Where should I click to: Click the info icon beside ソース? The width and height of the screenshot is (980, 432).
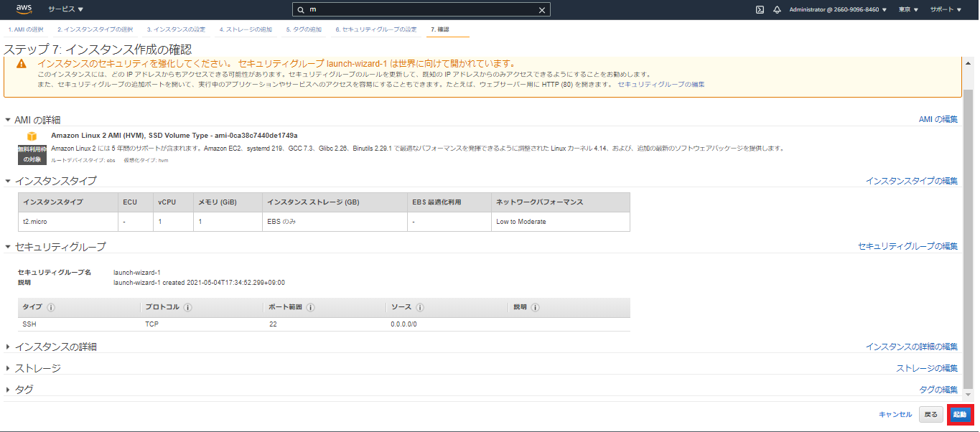coord(420,307)
